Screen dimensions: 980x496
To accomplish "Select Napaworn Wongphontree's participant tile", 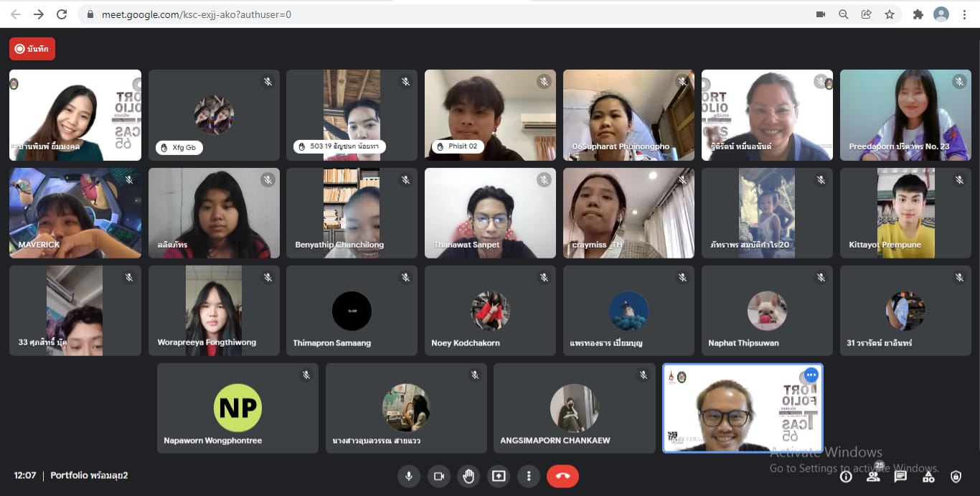I will (237, 408).
